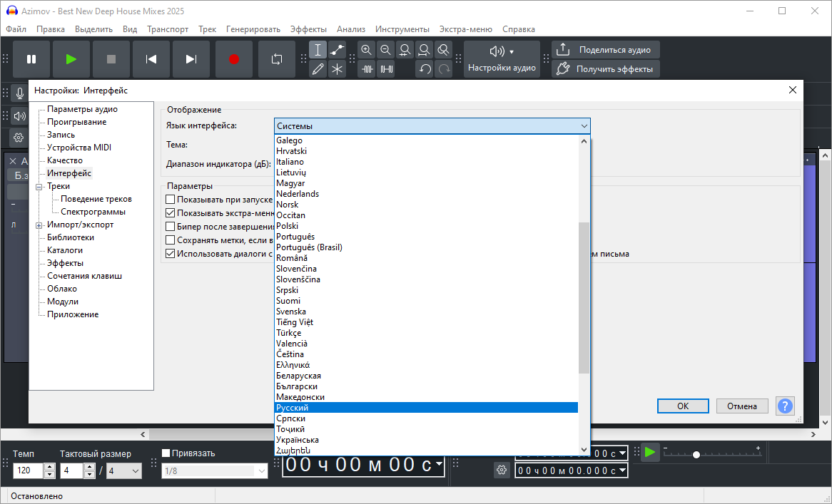This screenshot has width=832, height=504.
Task: Collapse the Треки tree node
Action: click(x=39, y=187)
